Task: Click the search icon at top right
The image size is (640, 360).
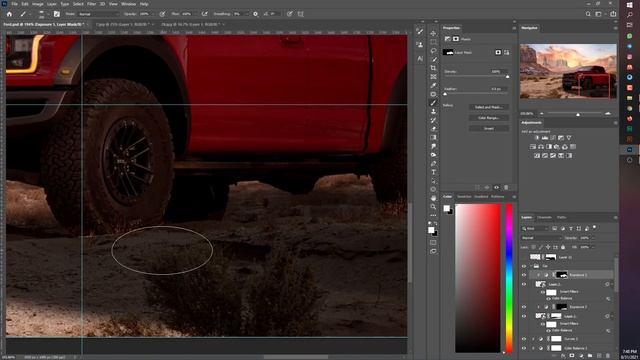Action: click(x=588, y=14)
